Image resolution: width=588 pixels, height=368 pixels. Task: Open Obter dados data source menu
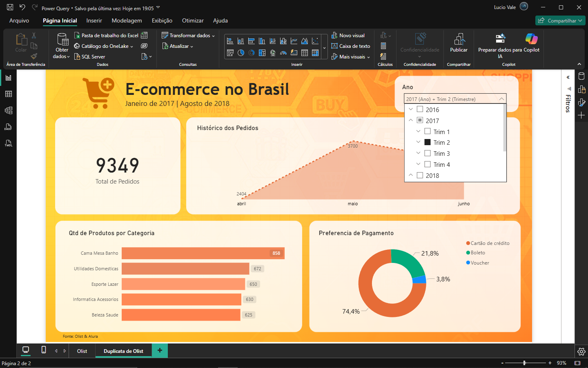(62, 46)
